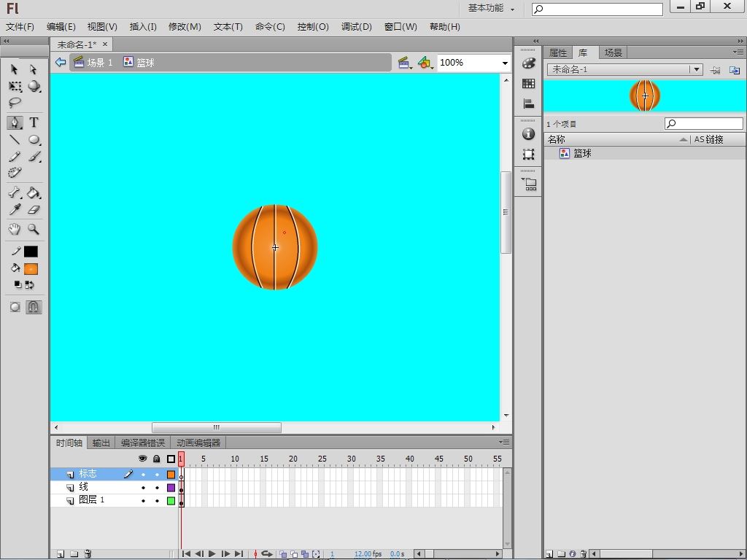This screenshot has height=560, width=747.
Task: Go back to 场景 1
Action: (x=99, y=63)
